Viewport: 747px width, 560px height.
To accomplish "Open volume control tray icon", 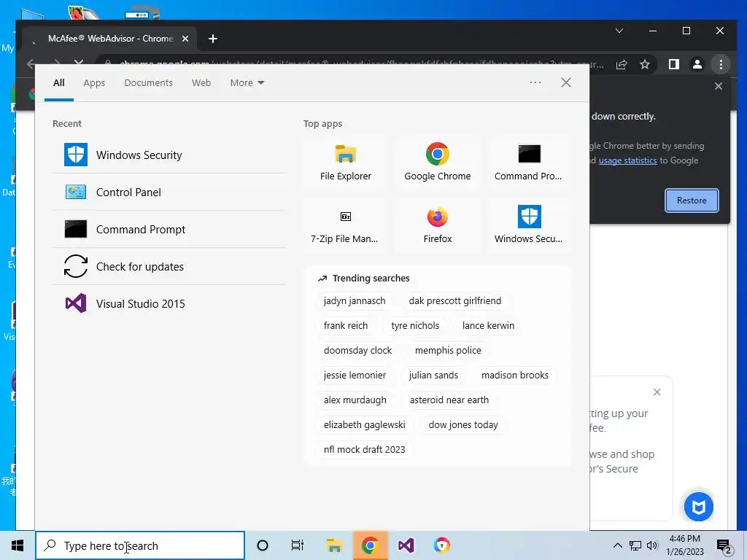I will coord(652,545).
